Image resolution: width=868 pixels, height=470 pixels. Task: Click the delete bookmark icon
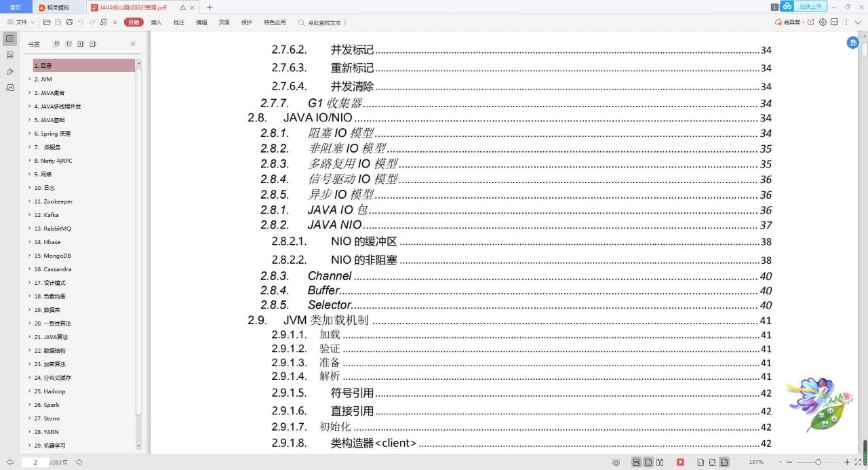pyautogui.click(x=93, y=44)
